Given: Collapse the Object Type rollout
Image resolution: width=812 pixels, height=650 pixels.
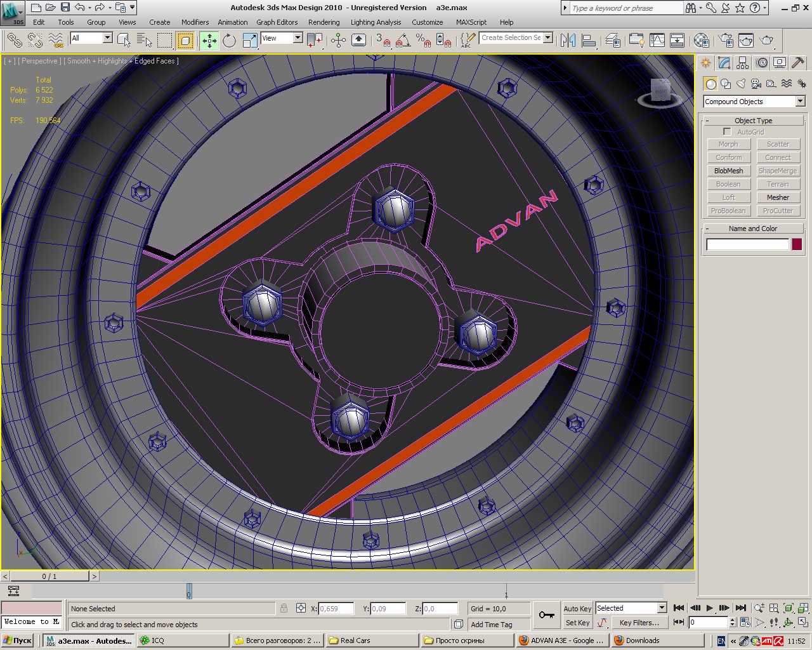Looking at the screenshot, I should click(753, 121).
